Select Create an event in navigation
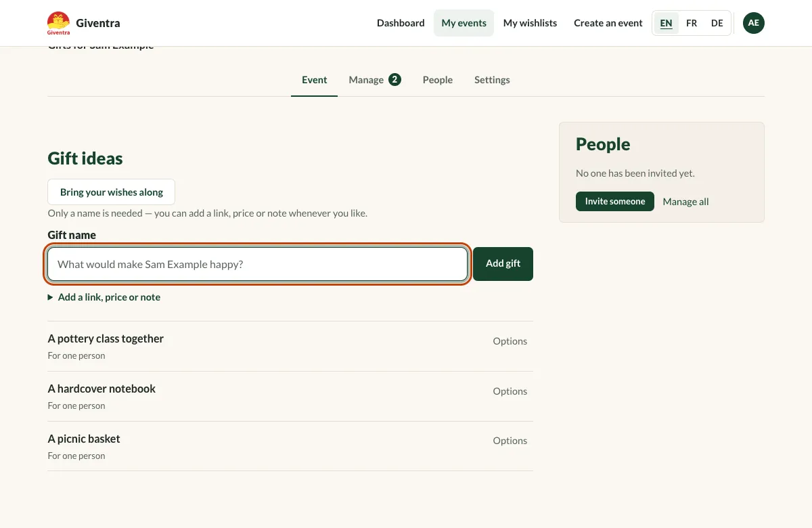 [x=608, y=23]
